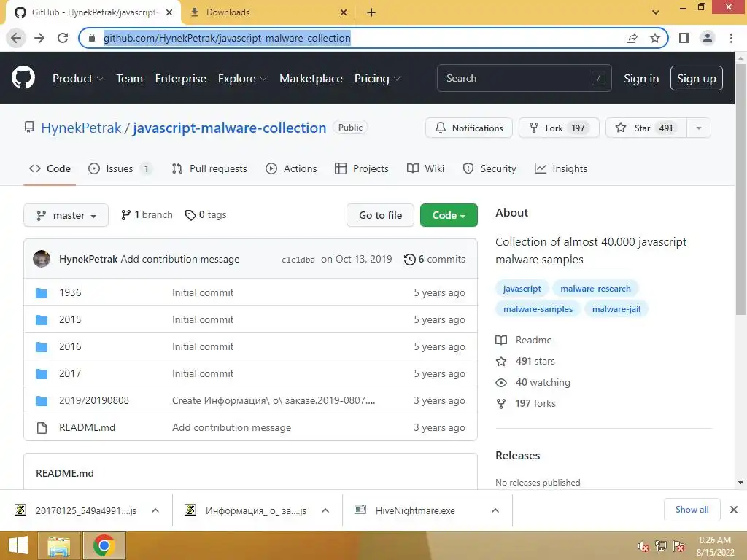The height and width of the screenshot is (560, 747).
Task: Click the malware-samples topic tag
Action: point(538,309)
